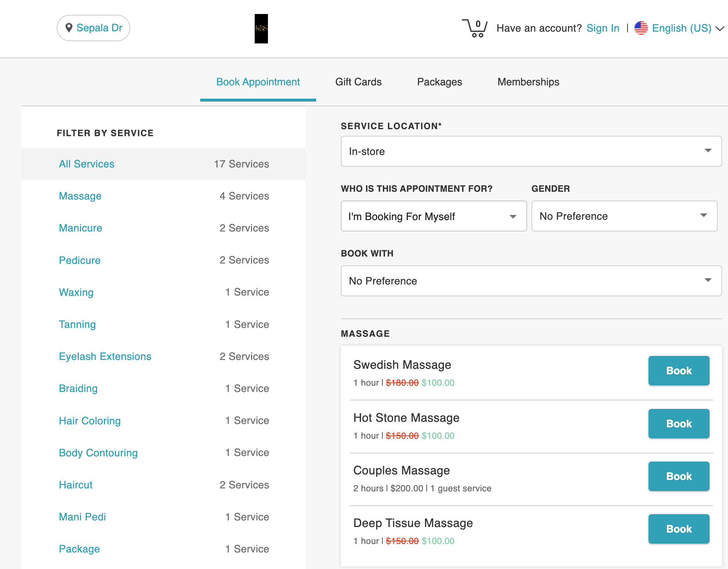Switch to the Gift Cards tab
This screenshot has height=569, width=728.
[358, 82]
